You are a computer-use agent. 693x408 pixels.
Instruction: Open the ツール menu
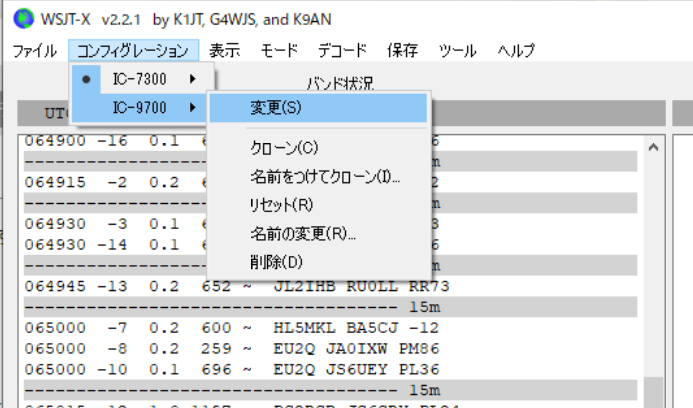click(457, 50)
